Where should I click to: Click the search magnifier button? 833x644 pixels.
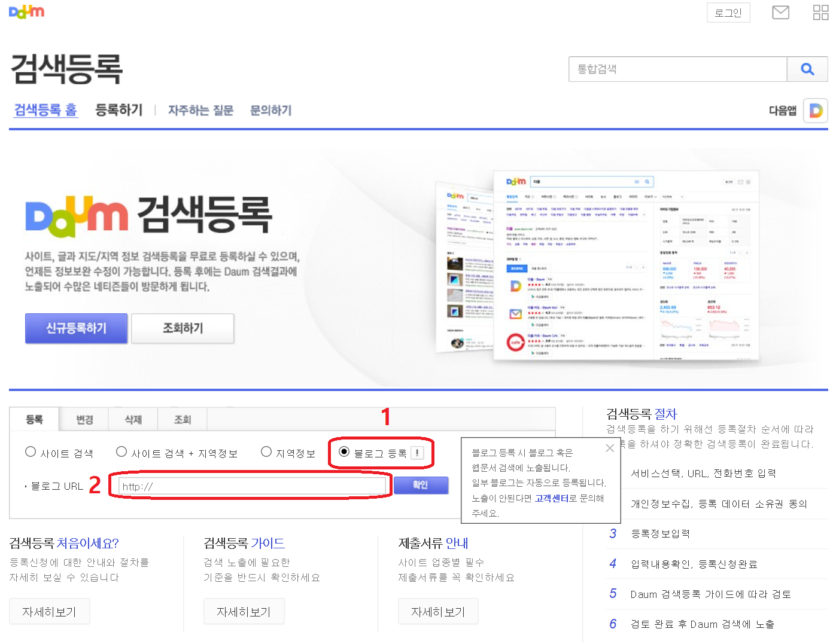click(807, 69)
